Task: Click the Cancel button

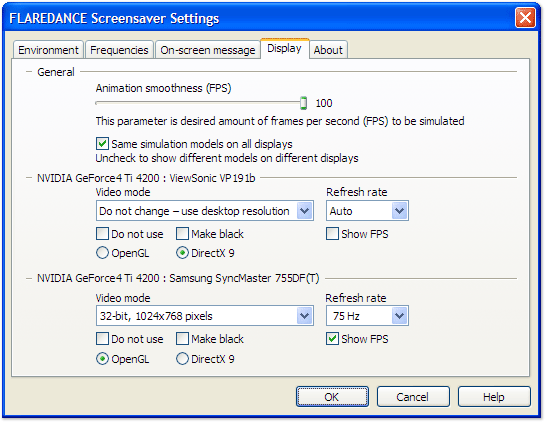Action: click(x=413, y=397)
